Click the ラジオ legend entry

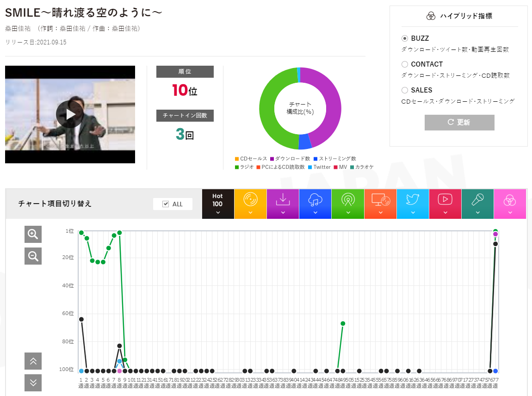(244, 167)
